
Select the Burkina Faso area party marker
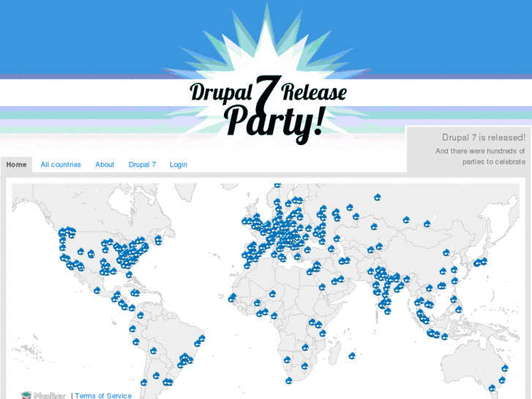tap(258, 302)
